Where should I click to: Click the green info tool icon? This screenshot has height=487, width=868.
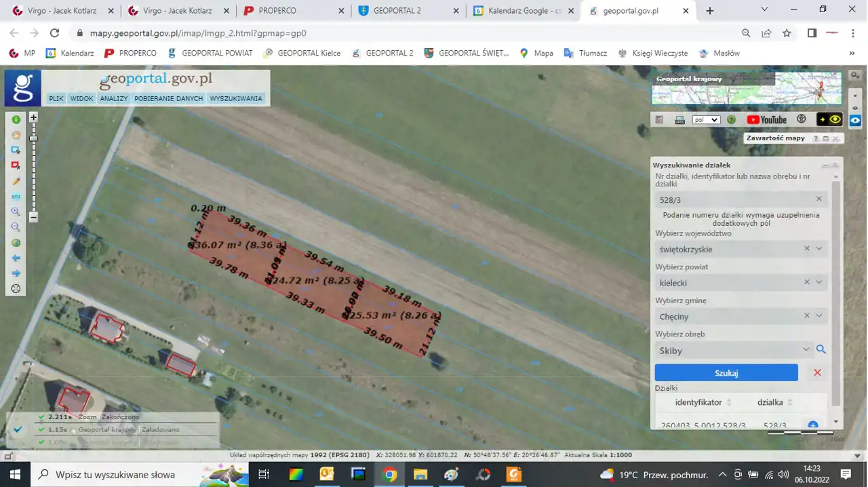(x=16, y=119)
